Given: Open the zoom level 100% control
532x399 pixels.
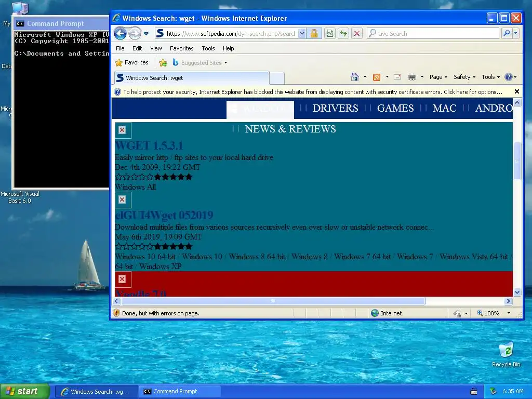Looking at the screenshot, I should [x=494, y=313].
